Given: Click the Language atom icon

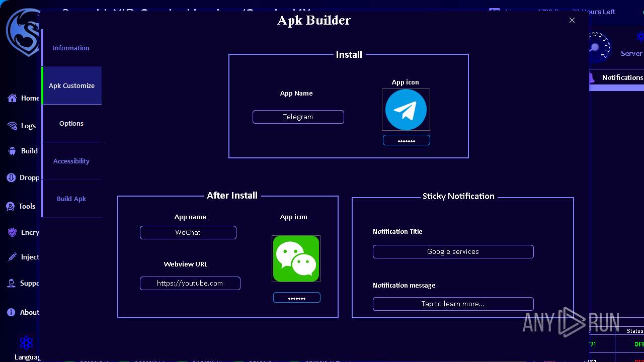Looking at the screenshot, I should click(x=26, y=343).
